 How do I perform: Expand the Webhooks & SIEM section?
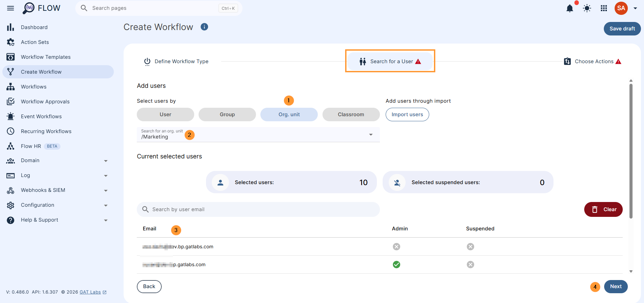click(106, 191)
